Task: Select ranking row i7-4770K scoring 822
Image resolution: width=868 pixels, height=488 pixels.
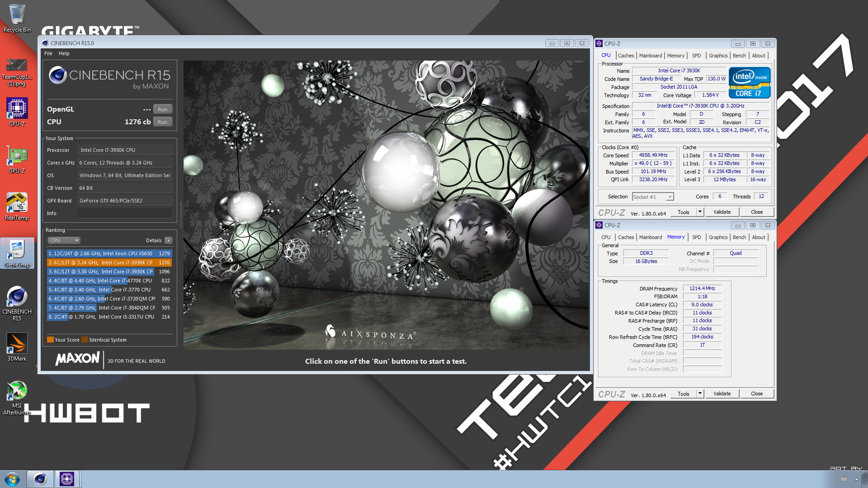Action: pos(109,281)
